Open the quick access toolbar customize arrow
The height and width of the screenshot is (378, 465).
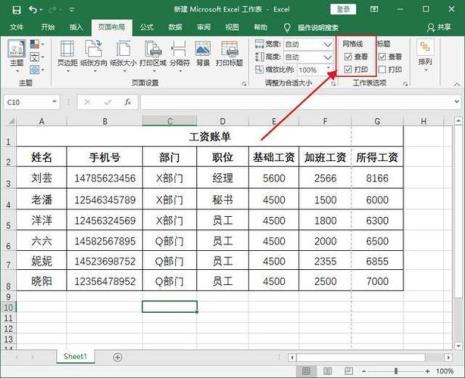(x=72, y=10)
